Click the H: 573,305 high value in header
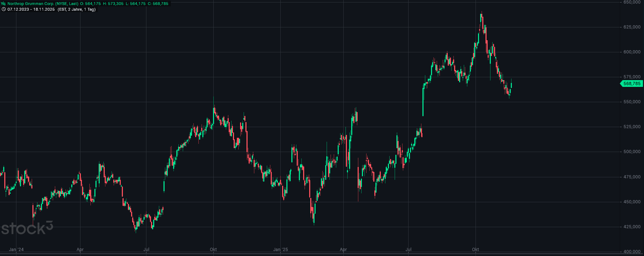The image size is (644, 256). [113, 4]
